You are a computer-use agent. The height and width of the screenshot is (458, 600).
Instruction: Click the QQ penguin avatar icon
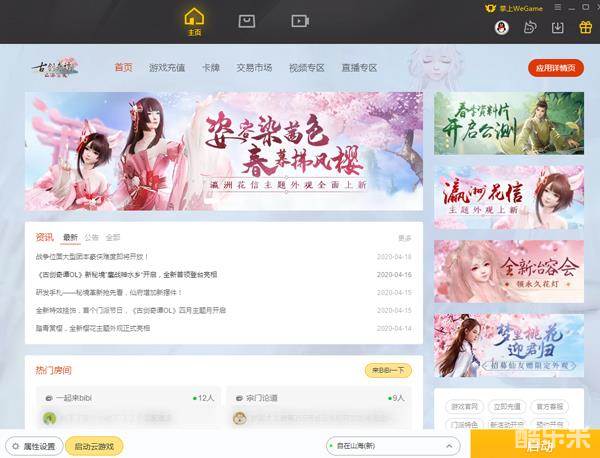(504, 28)
